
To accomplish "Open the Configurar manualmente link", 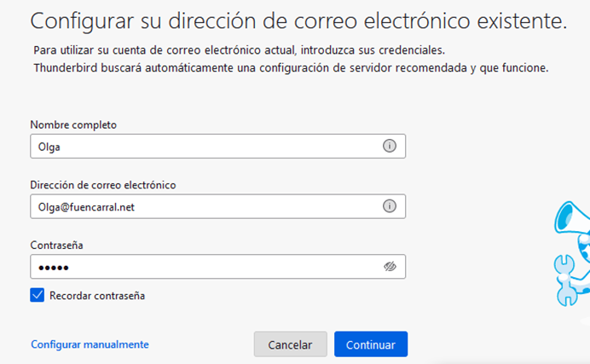I will (x=90, y=344).
